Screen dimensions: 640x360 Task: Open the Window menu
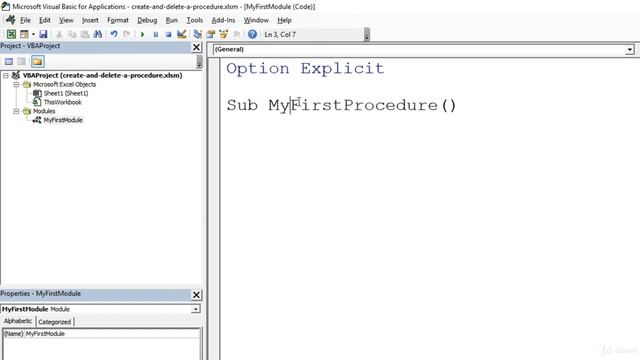point(256,20)
